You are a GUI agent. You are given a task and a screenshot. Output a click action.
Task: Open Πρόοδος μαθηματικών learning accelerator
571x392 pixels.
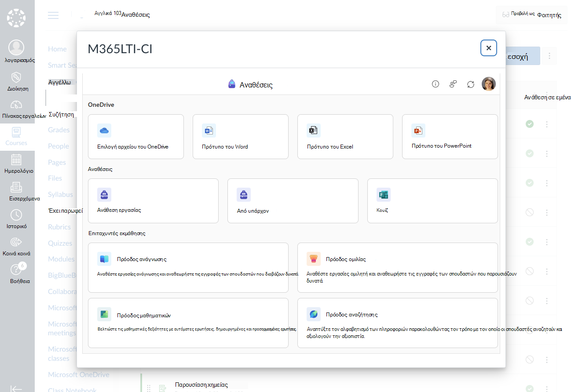tap(188, 323)
